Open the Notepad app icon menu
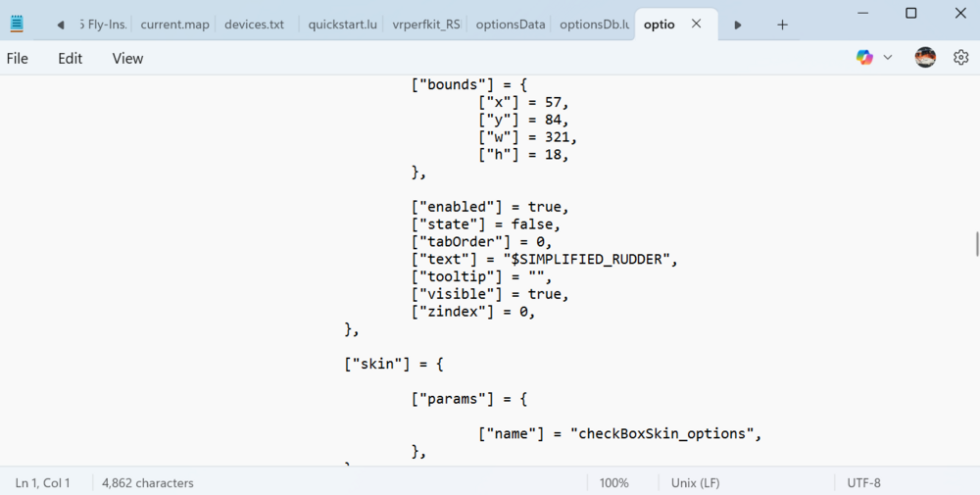Screen dimensions: 980x495 (x=17, y=25)
